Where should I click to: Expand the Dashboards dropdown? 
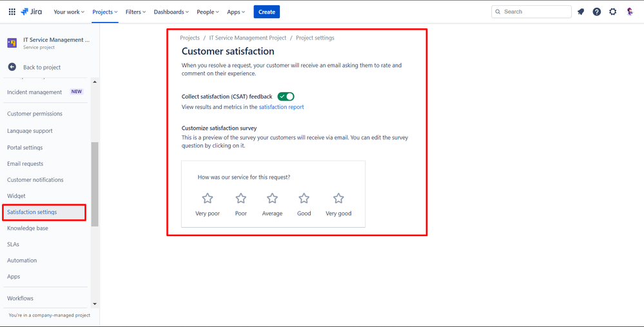click(x=171, y=12)
